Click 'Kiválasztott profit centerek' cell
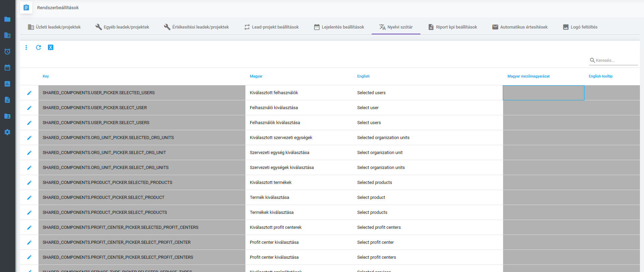Screen dimensions: 644x272 tap(299, 227)
